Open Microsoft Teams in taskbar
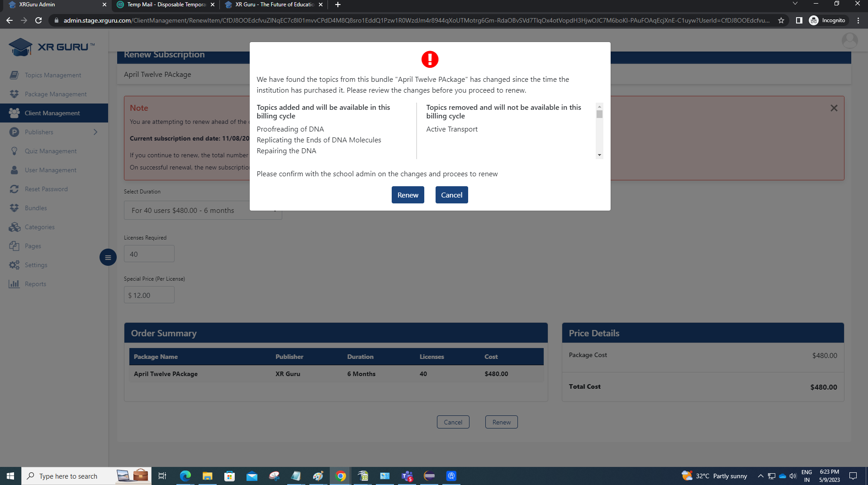This screenshot has width=868, height=485. tap(407, 476)
